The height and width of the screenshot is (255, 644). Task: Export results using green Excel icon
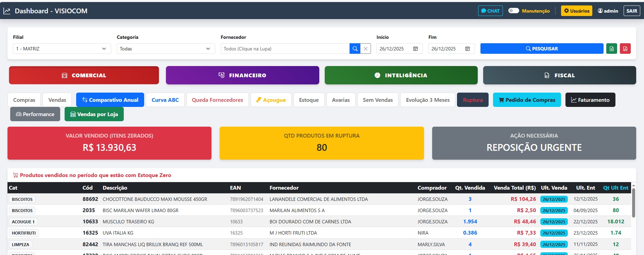point(611,49)
